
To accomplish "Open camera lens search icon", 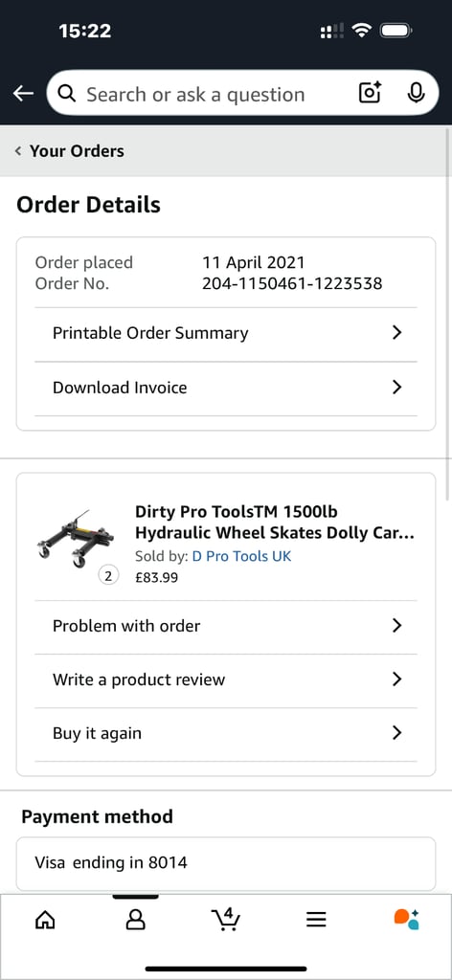I will [370, 93].
